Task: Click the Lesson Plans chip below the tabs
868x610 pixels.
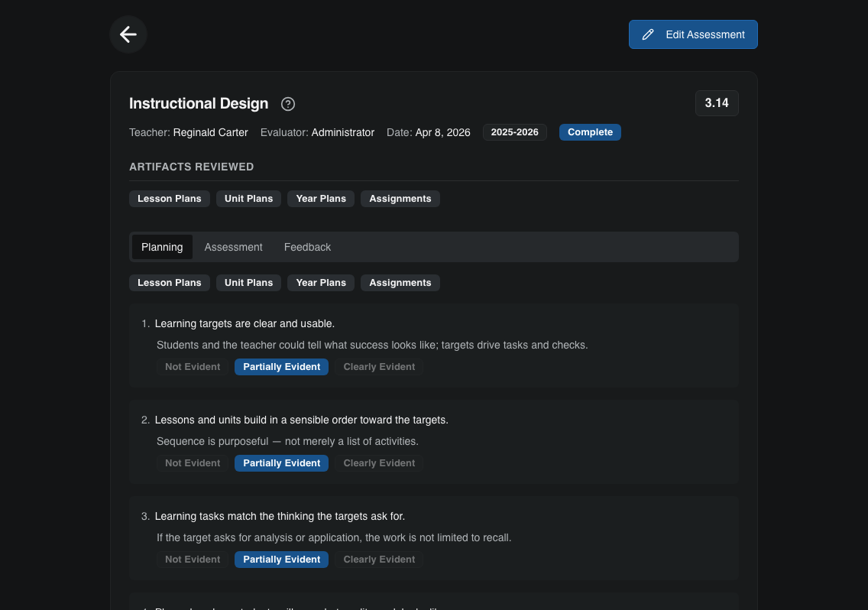Action: point(170,283)
